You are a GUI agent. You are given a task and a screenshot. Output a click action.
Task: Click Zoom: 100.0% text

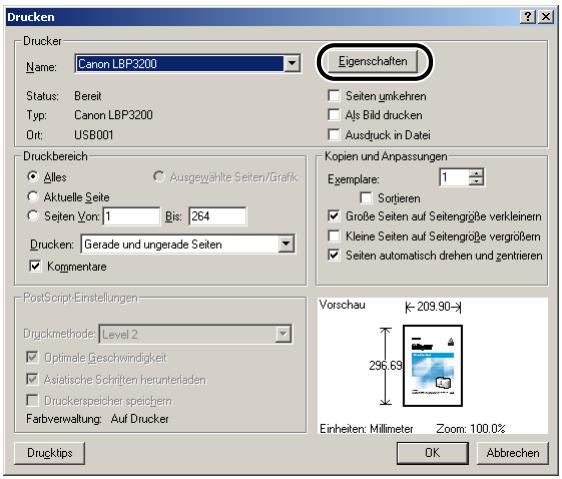tap(471, 429)
